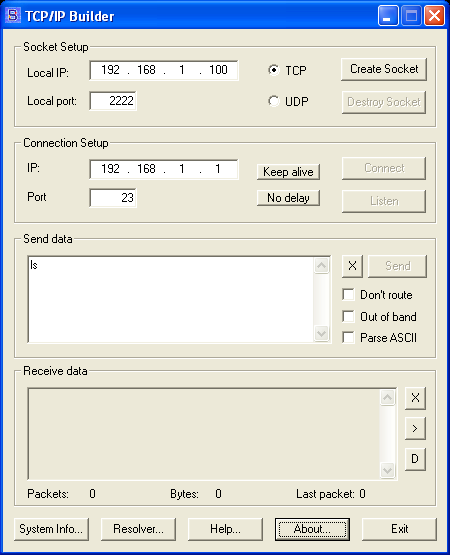Click the Connect button

point(384,168)
